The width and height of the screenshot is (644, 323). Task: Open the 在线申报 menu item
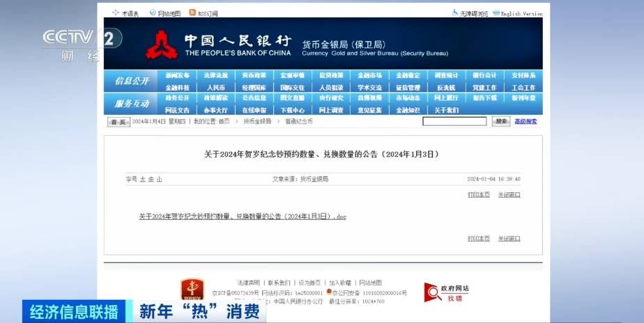pos(254,111)
